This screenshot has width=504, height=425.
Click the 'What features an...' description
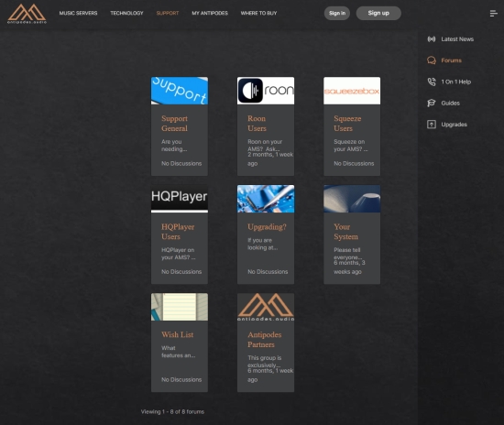click(x=178, y=352)
